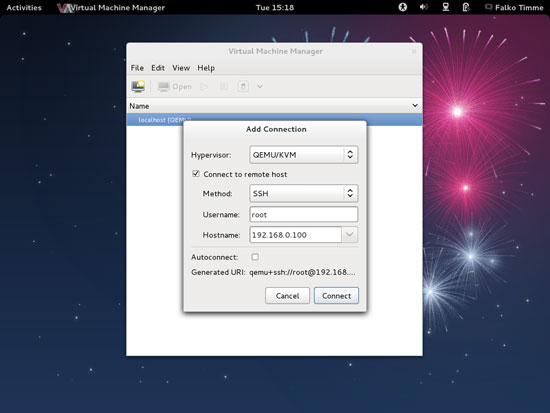Click the Run virtual machine play icon

coord(204,86)
